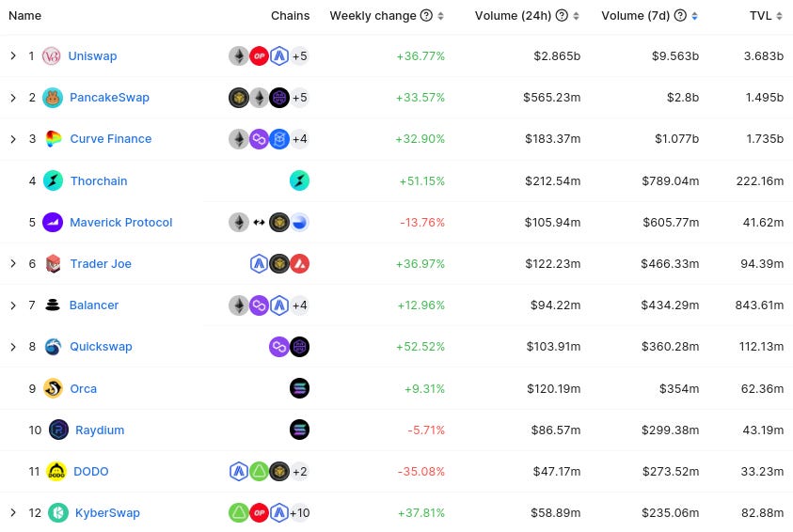Show +10 more chains for KyberSwap
Viewport: 793px width, 532px height.
click(299, 513)
